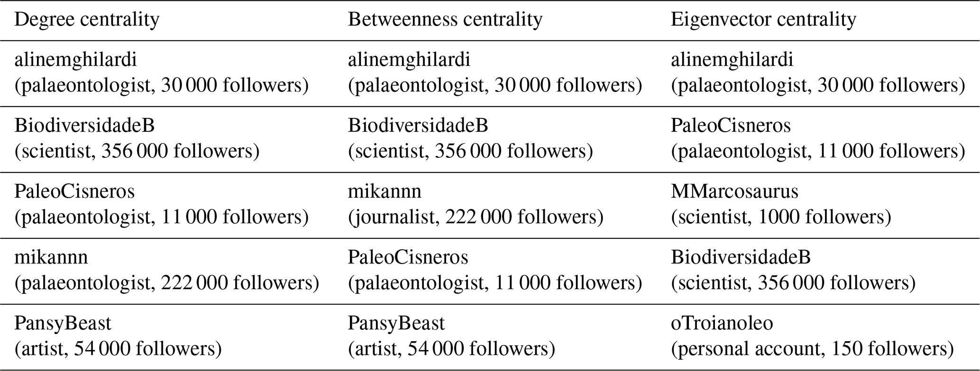Click '(personal account, 150 followers)' text
The width and height of the screenshot is (980, 371).
pos(812,349)
